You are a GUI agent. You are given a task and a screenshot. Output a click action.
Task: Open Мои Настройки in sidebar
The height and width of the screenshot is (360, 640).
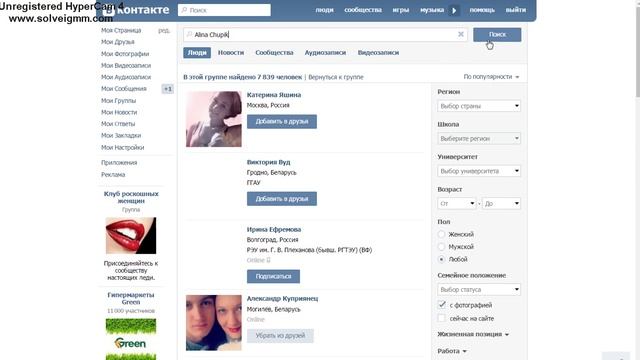[x=122, y=147]
